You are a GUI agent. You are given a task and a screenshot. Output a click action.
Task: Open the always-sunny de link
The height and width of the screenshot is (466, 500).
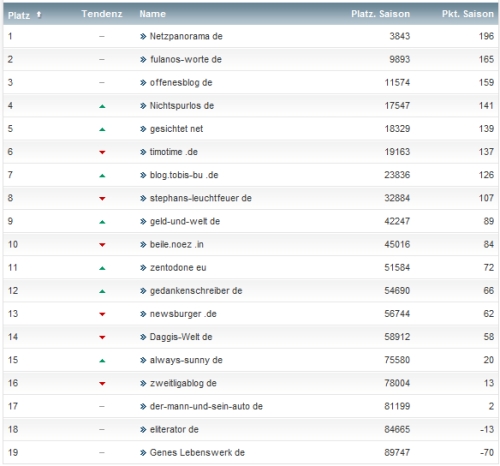(186, 360)
